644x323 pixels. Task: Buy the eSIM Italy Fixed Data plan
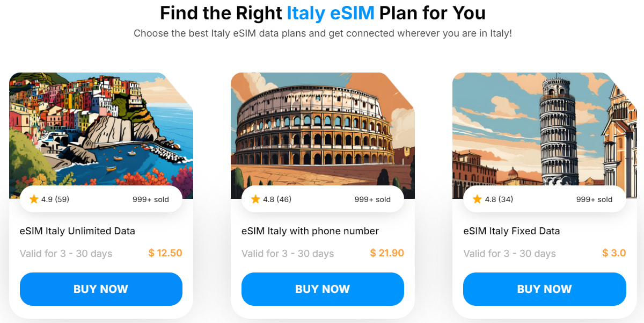544,289
